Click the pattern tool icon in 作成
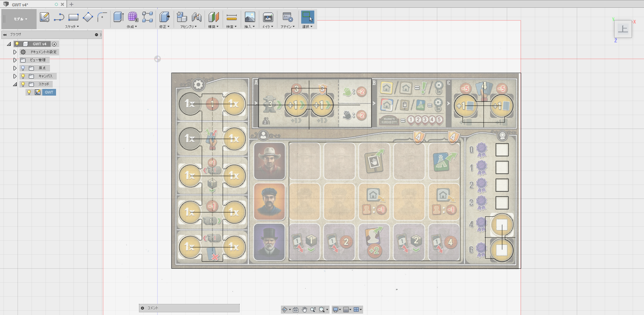 (147, 17)
